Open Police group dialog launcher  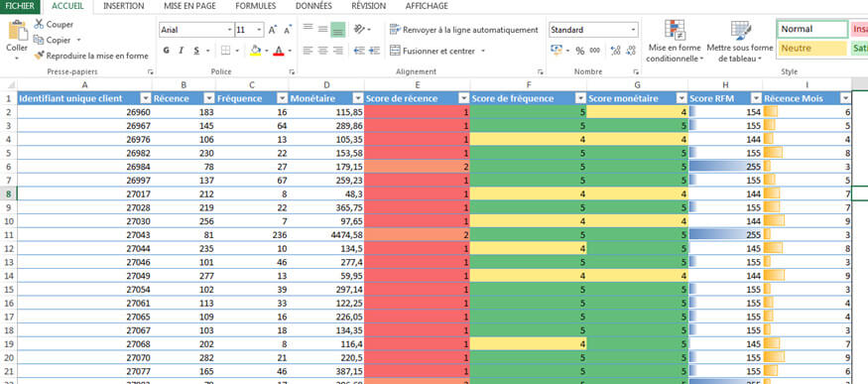[292, 71]
